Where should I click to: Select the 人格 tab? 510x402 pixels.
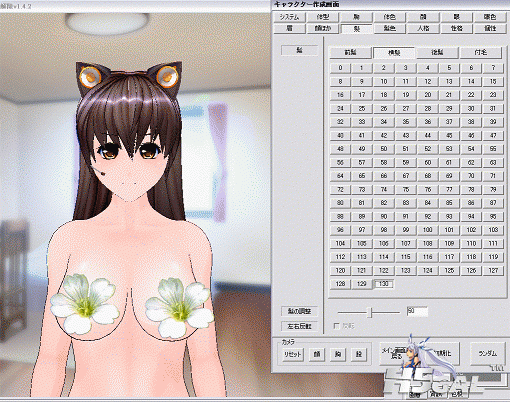pyautogui.click(x=423, y=28)
